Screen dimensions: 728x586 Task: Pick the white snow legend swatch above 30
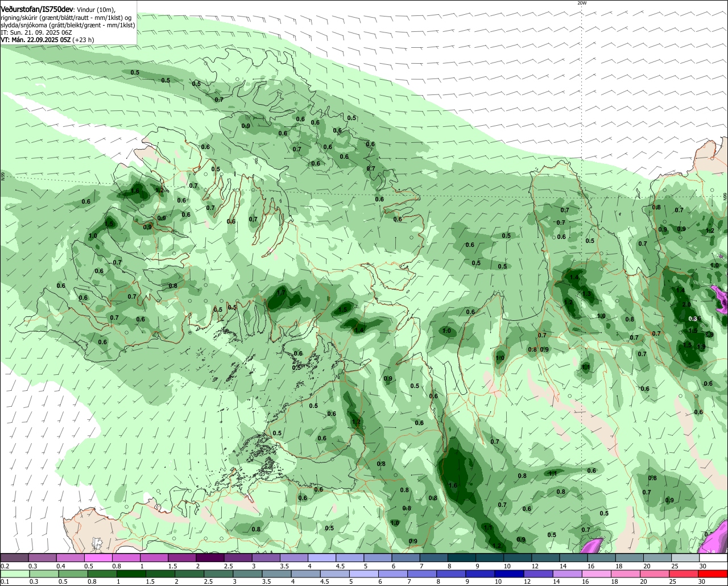point(714,558)
